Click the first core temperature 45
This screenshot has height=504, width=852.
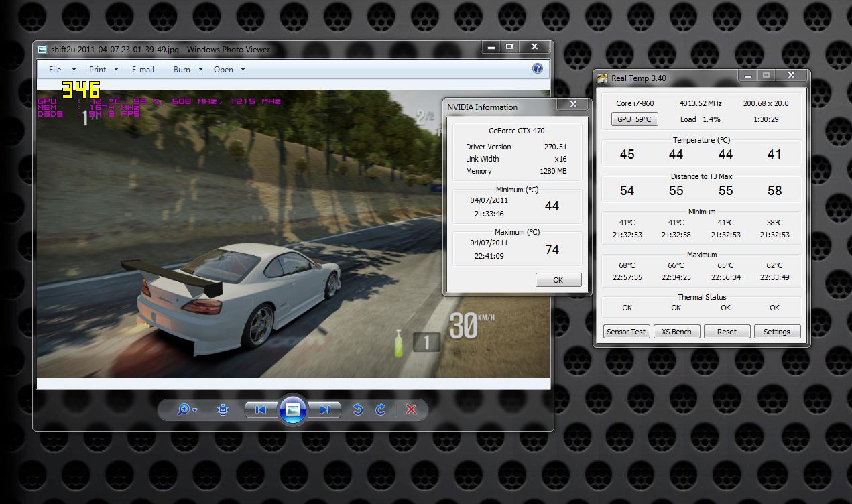coord(627,154)
